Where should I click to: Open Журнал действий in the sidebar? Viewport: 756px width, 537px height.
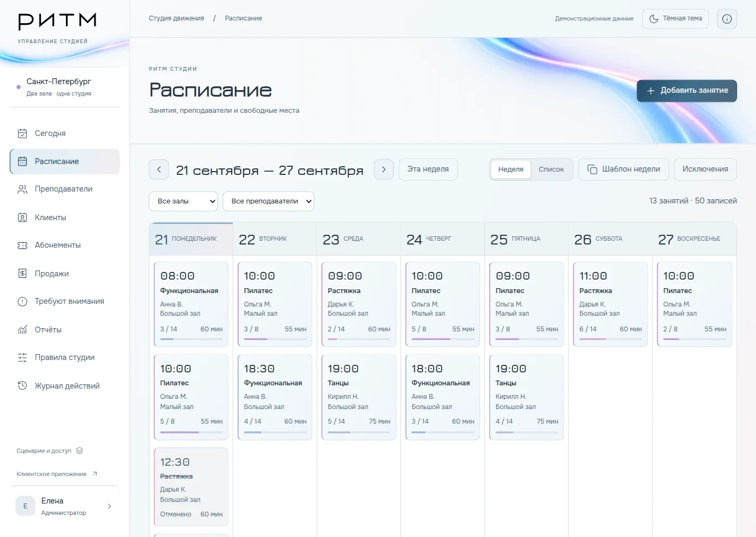tap(65, 386)
